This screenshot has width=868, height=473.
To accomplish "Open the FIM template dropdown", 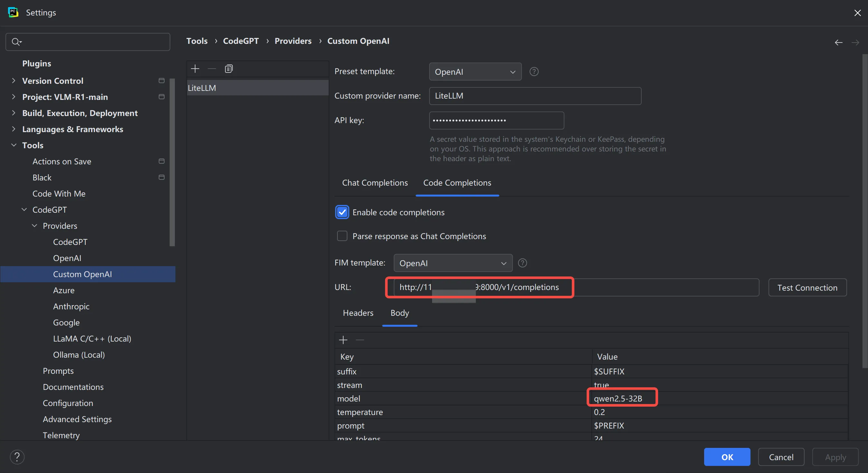I will click(x=453, y=263).
